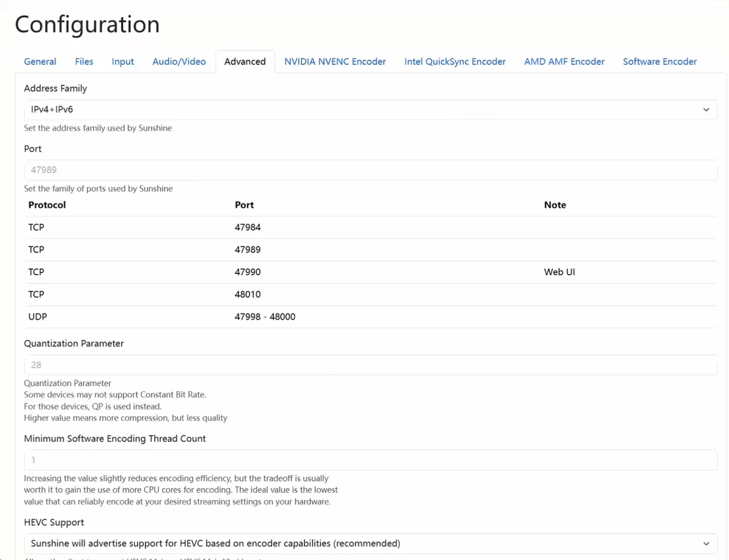Focus the Port input field
This screenshot has height=560, width=729.
pyautogui.click(x=370, y=170)
